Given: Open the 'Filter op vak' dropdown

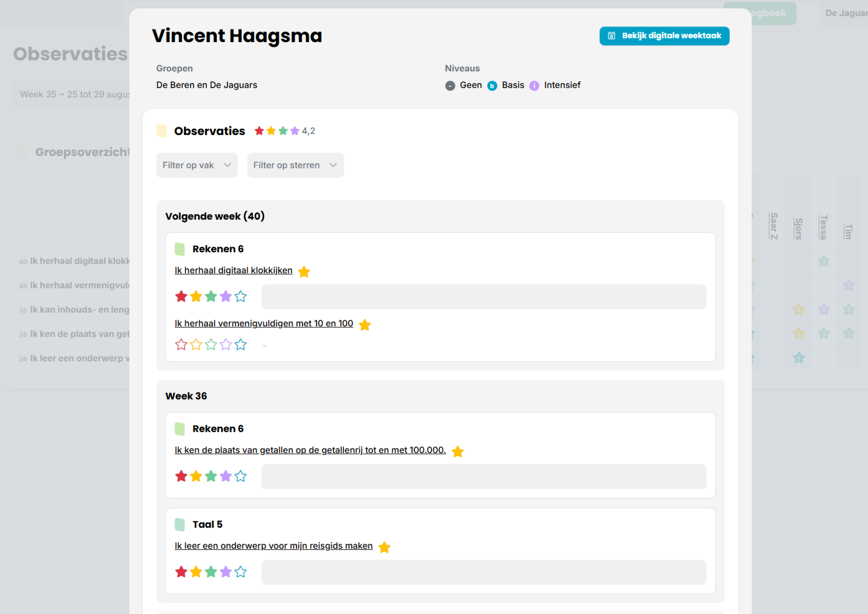Looking at the screenshot, I should 197,165.
